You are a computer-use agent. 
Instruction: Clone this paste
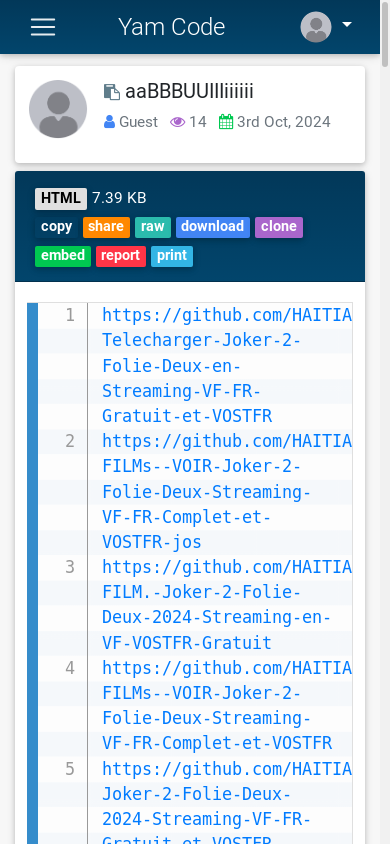[x=279, y=227]
